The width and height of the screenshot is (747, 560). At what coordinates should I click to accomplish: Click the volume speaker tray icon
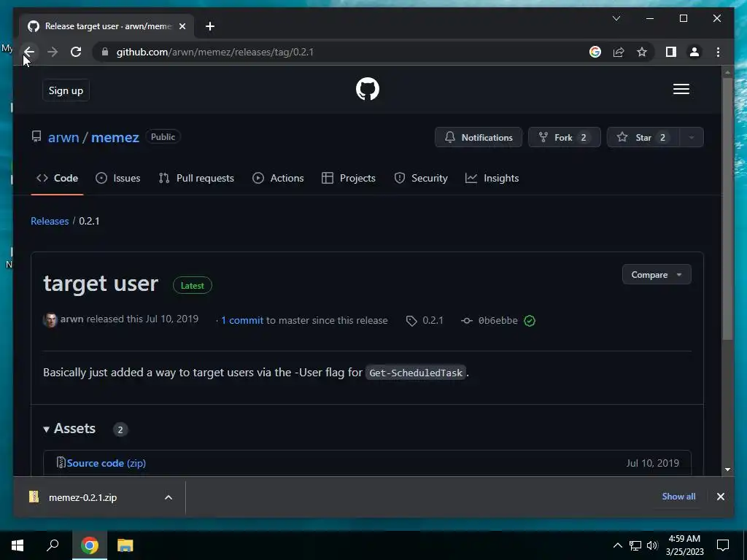pos(652,545)
